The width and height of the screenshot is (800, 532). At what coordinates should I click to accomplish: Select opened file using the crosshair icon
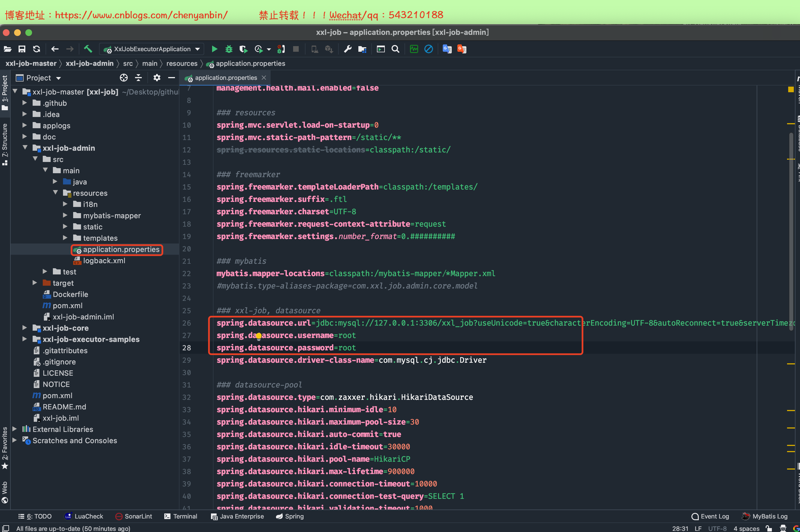point(123,78)
